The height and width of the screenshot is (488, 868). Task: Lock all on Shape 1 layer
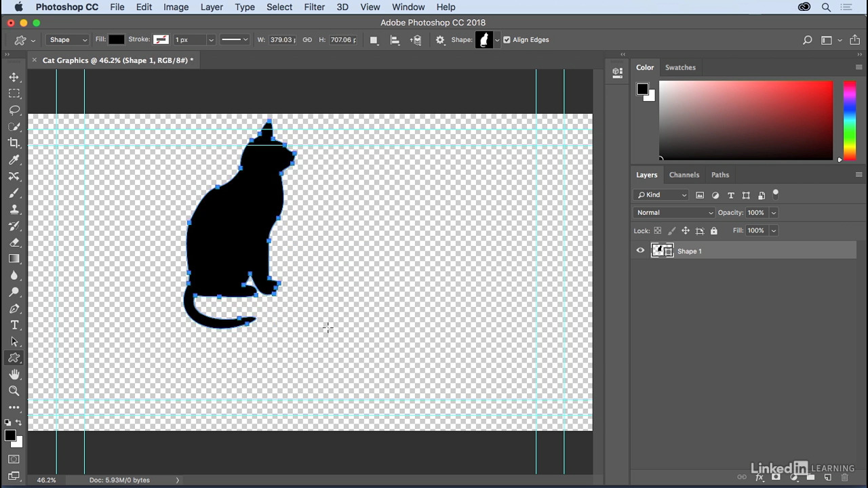(714, 230)
